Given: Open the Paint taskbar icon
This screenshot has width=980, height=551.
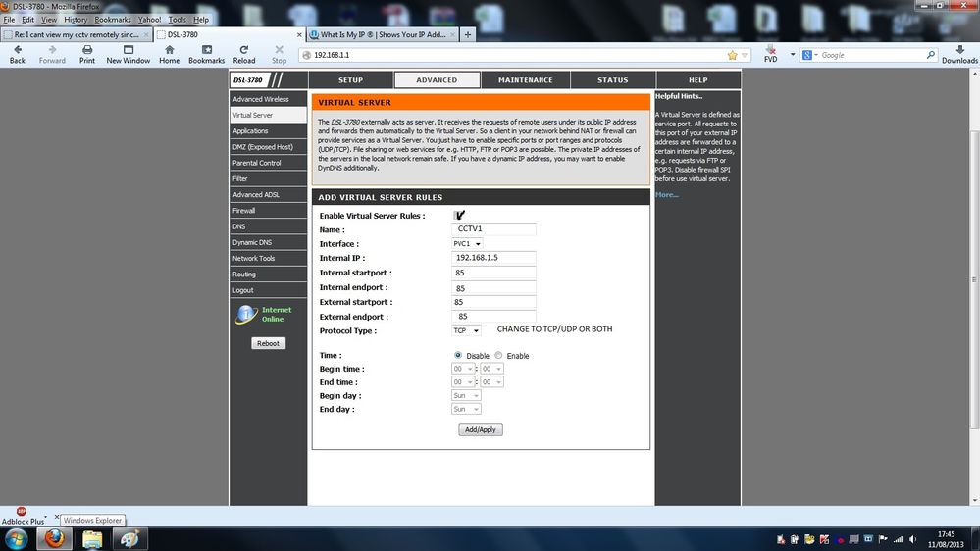Looking at the screenshot, I should tap(130, 538).
